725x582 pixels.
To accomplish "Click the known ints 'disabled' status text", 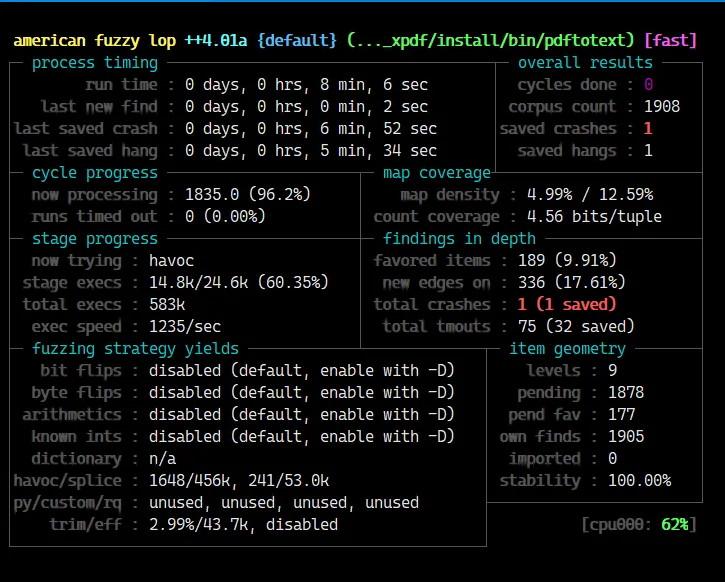I will coord(185,437).
